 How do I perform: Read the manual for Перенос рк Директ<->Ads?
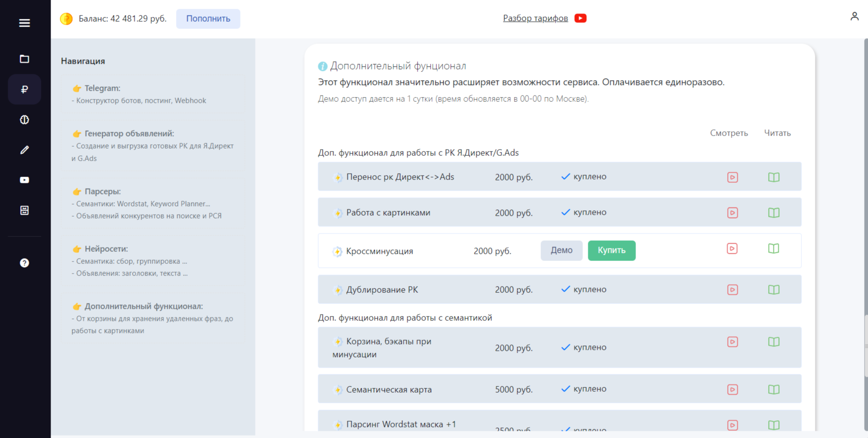(774, 177)
